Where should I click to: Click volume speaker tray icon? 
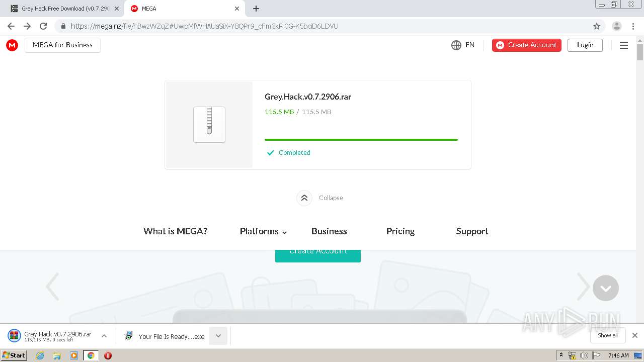[584, 355]
